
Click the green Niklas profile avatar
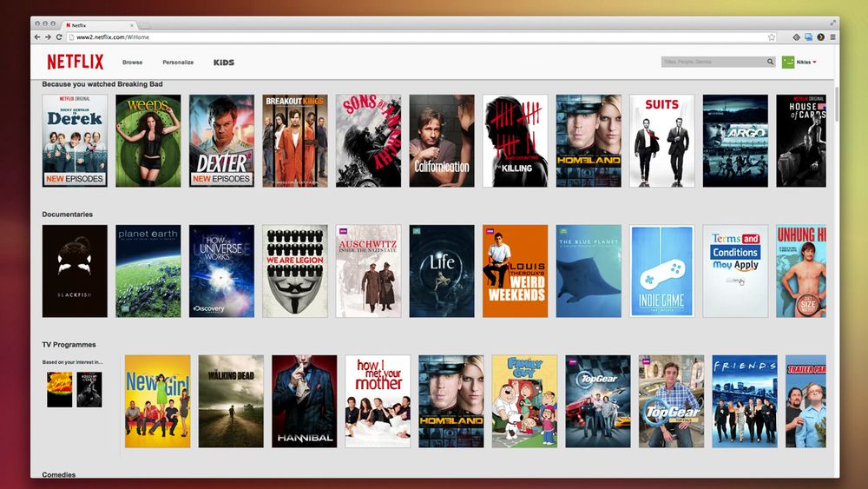click(x=788, y=62)
